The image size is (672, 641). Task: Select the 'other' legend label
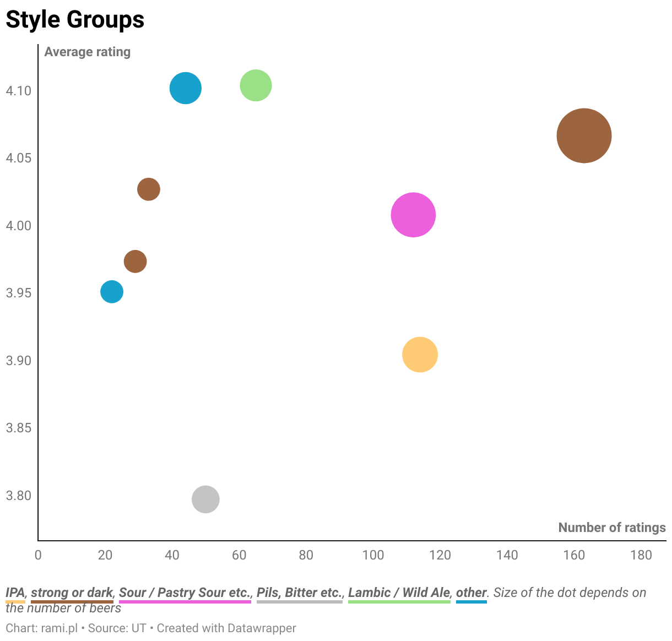coord(471,593)
